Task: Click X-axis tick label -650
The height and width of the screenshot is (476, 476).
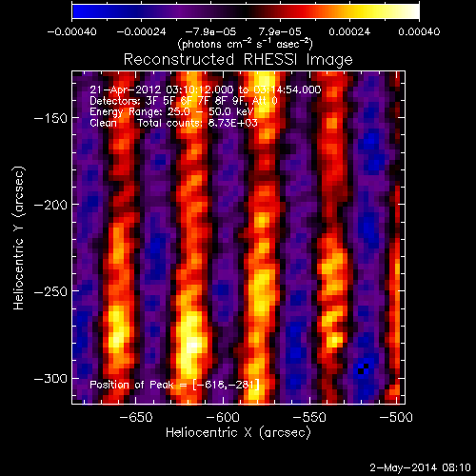Action: tap(136, 417)
